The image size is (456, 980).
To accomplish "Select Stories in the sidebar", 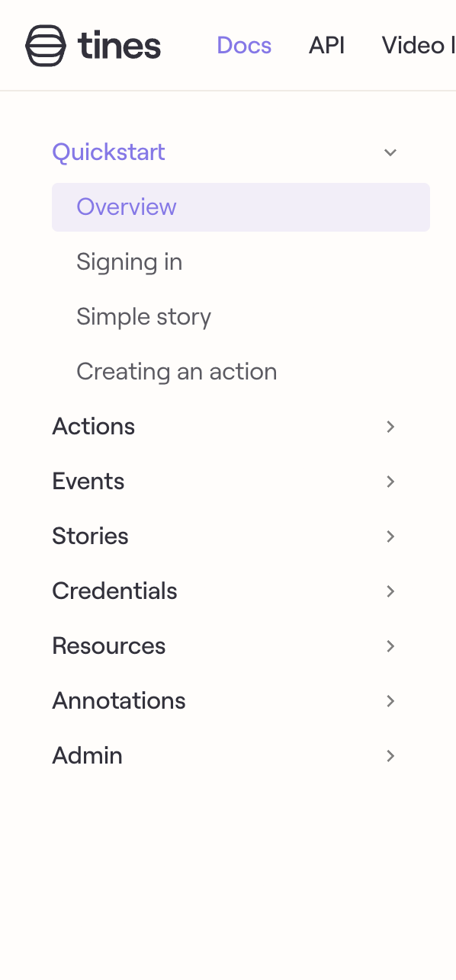I will (x=90, y=536).
